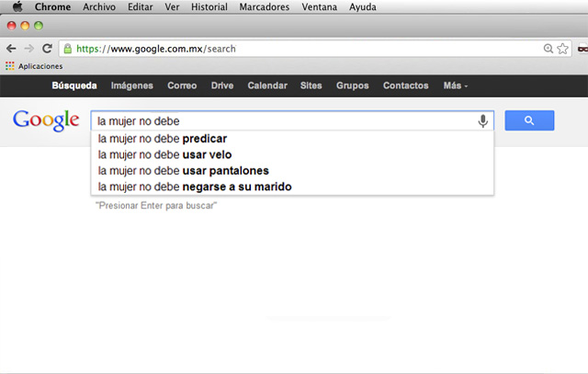588x374 pixels.
Task: Choose suggestion ending in 'usar pantalones'
Action: coord(183,171)
